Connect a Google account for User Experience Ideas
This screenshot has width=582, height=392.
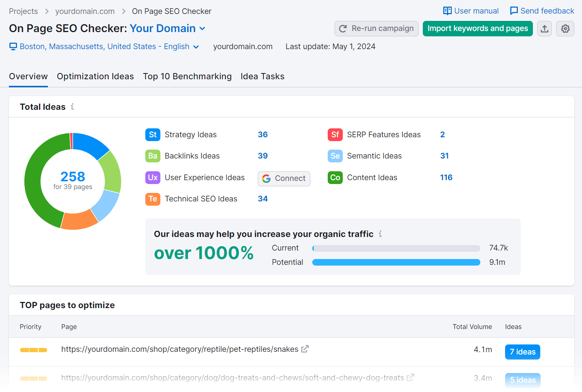pyautogui.click(x=284, y=179)
